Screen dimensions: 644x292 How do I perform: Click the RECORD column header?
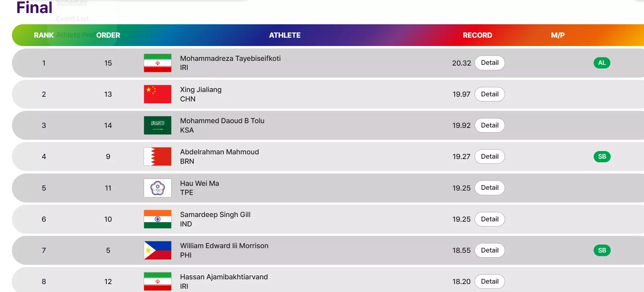(x=477, y=35)
